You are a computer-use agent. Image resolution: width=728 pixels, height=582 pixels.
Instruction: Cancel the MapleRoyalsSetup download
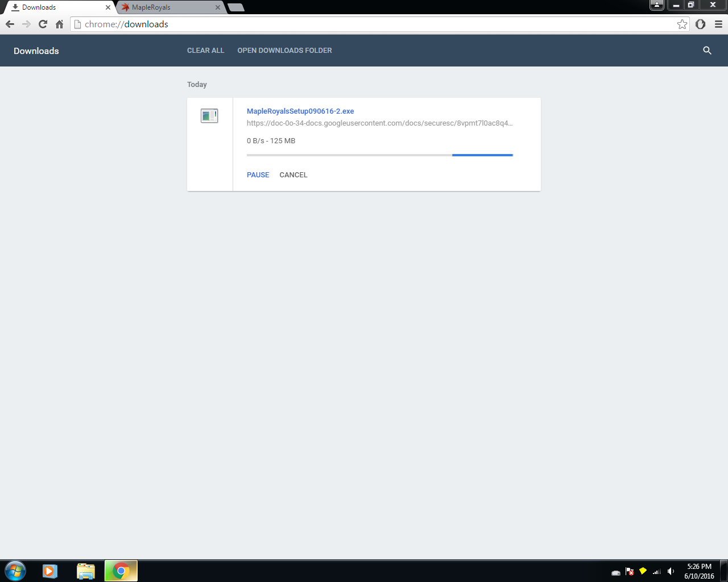pyautogui.click(x=293, y=175)
